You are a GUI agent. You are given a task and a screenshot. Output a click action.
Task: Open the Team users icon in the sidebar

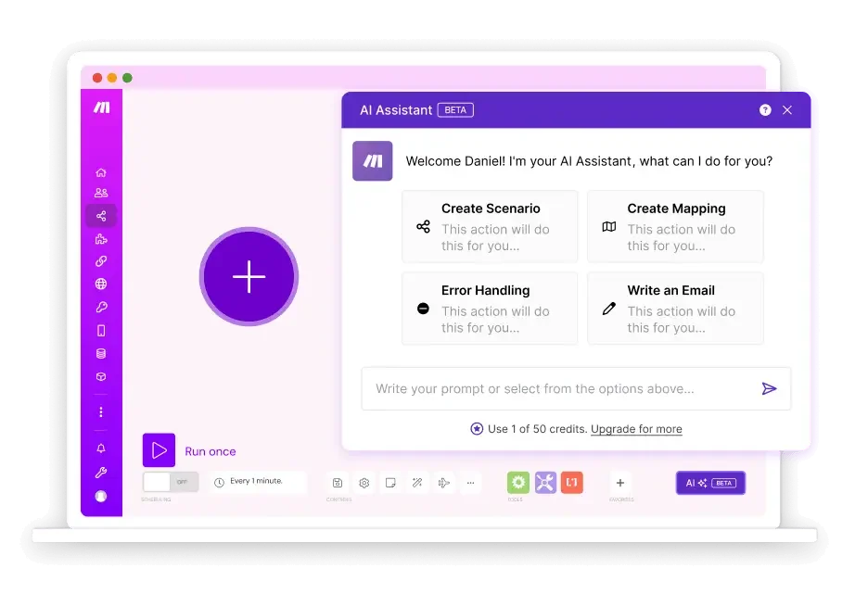pyautogui.click(x=101, y=193)
